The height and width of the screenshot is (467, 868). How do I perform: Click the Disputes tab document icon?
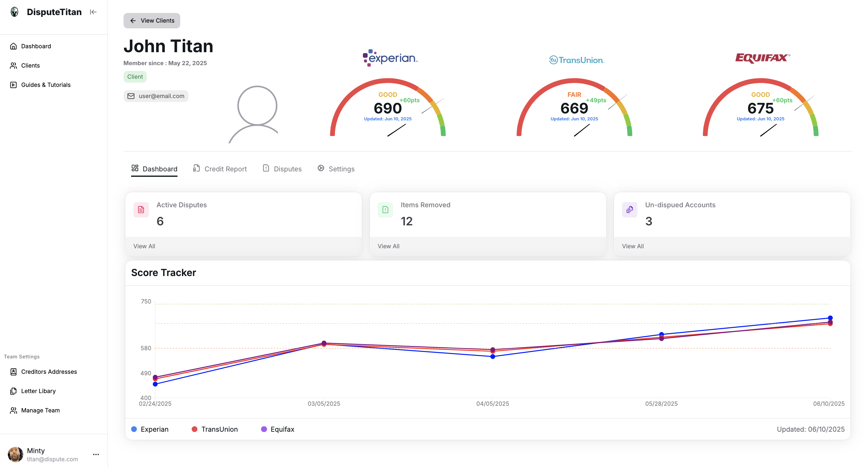point(266,168)
